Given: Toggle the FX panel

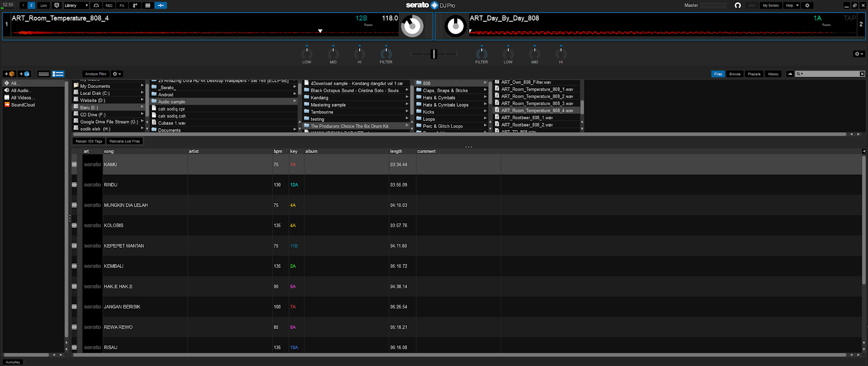Looking at the screenshot, I should (122, 5).
